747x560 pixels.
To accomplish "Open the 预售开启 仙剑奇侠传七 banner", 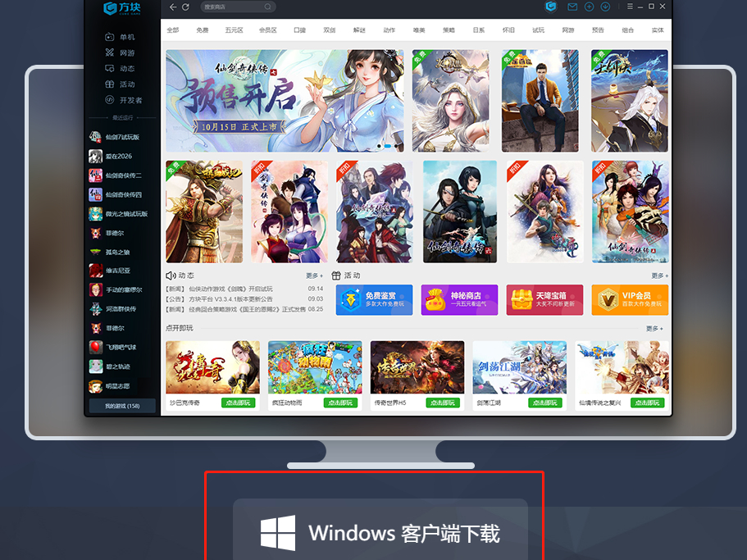I will point(285,101).
